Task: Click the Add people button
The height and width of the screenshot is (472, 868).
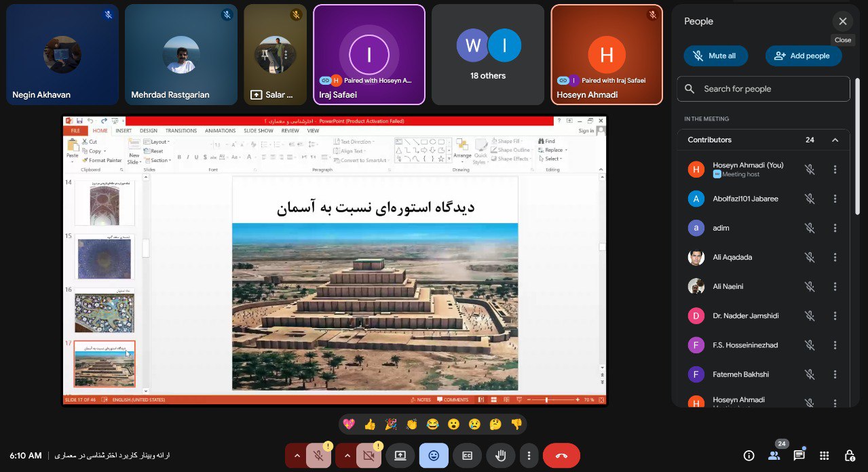Action: coord(803,56)
